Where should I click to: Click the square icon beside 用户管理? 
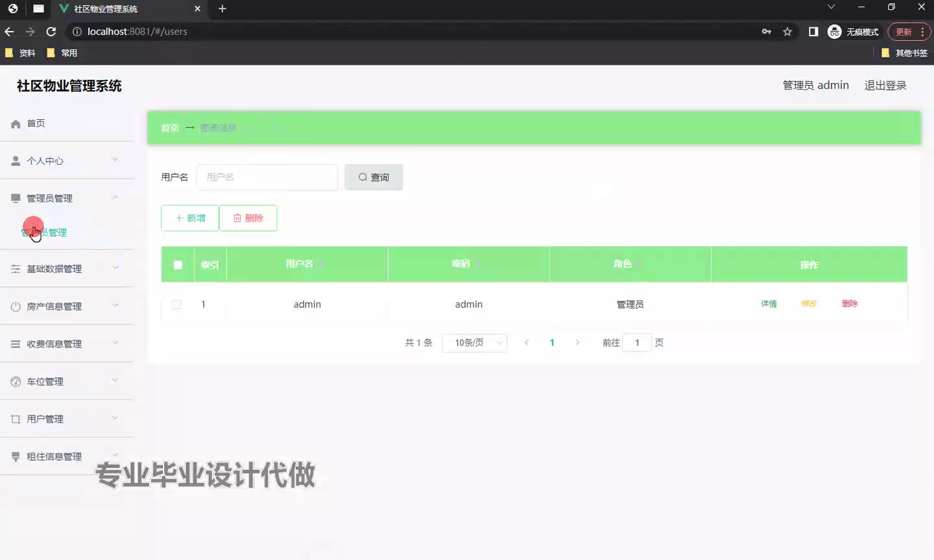[x=16, y=419]
